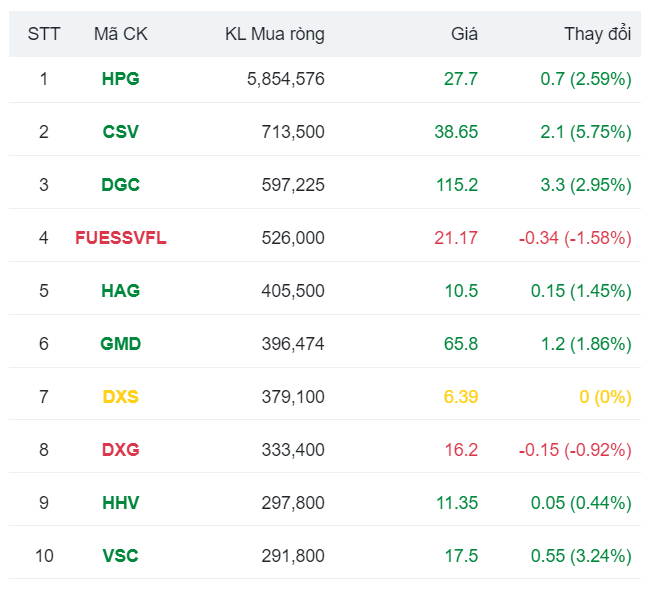Select net buy volume 597,225
This screenshot has width=648, height=591.
click(x=293, y=185)
